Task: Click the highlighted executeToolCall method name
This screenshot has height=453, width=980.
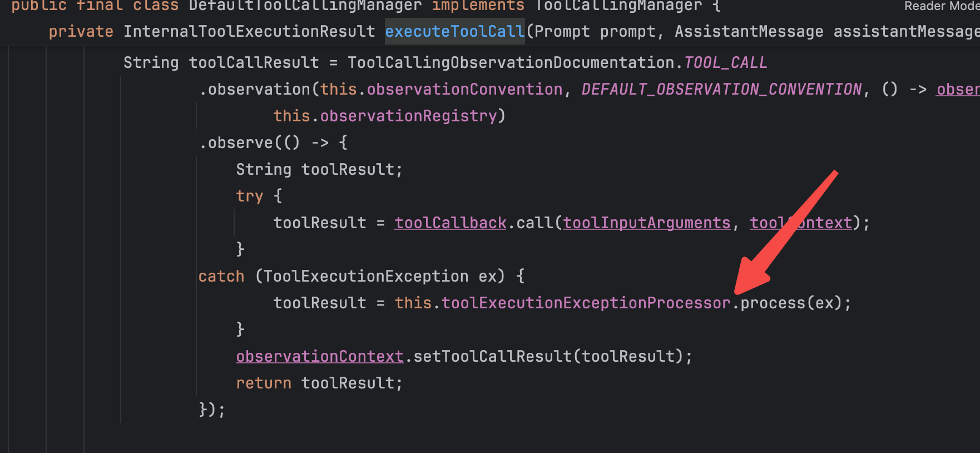Action: click(454, 31)
